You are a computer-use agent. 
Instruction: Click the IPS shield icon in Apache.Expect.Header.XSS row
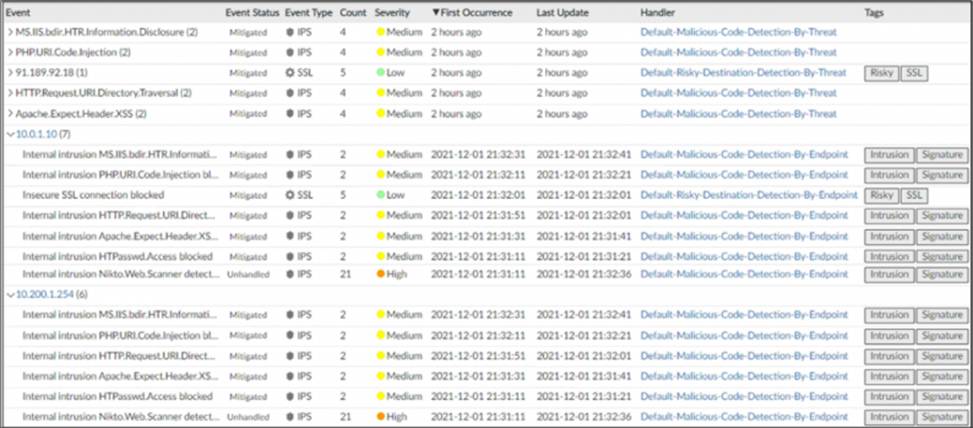coord(290,113)
